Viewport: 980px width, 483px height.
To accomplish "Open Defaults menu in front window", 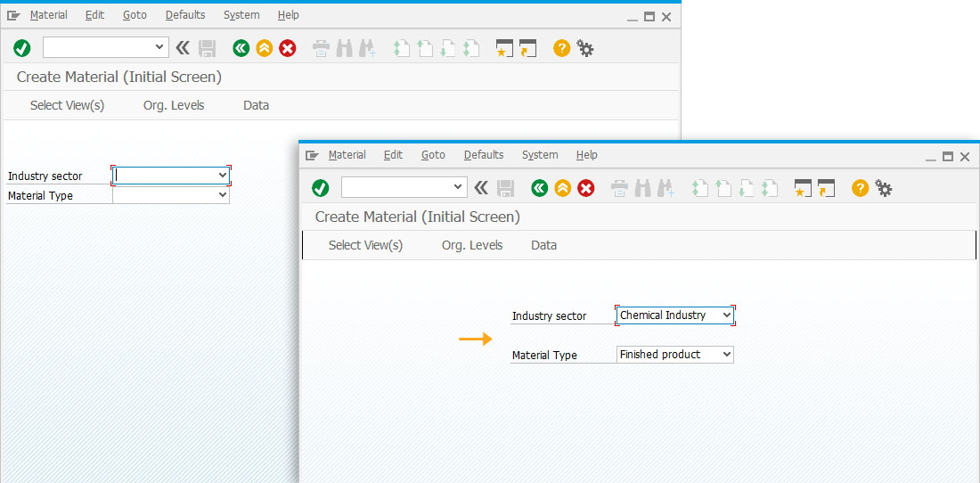I will [x=484, y=155].
